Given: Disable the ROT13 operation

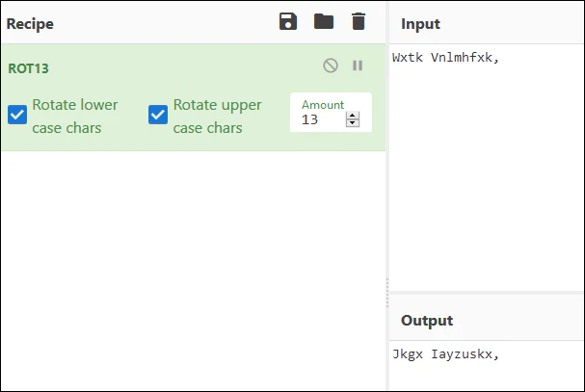Looking at the screenshot, I should [331, 65].
